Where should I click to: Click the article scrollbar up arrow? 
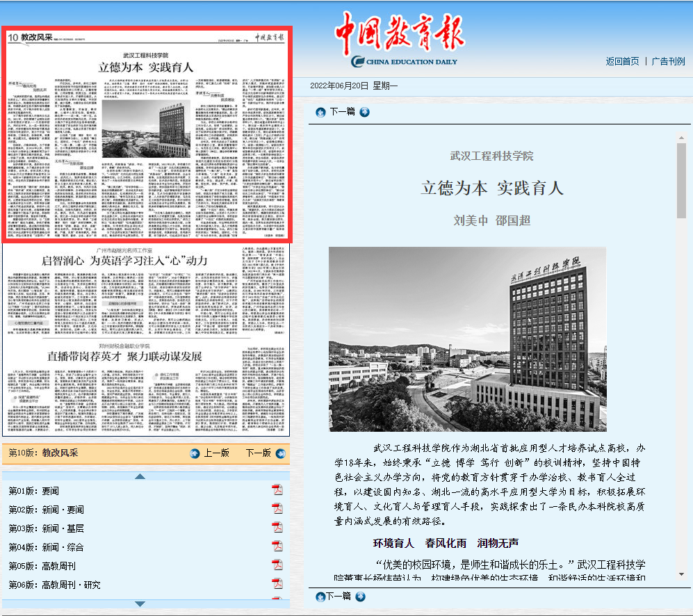coord(680,139)
